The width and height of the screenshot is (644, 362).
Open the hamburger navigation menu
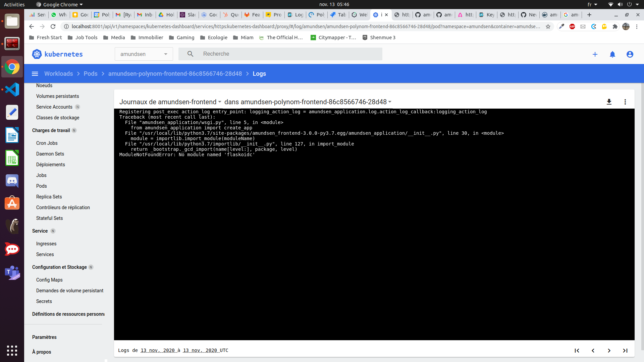point(35,73)
